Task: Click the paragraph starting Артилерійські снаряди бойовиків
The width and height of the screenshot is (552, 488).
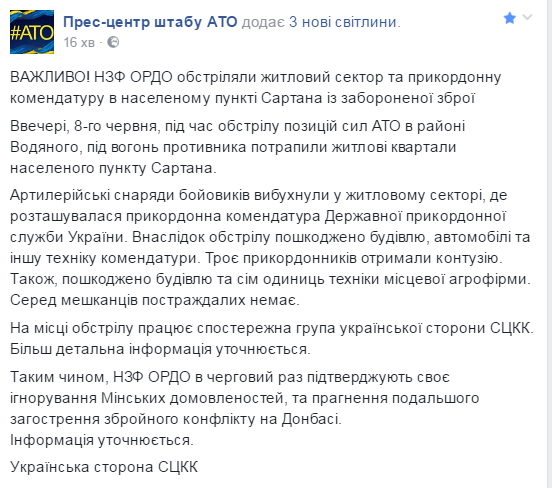Action: 270,248
